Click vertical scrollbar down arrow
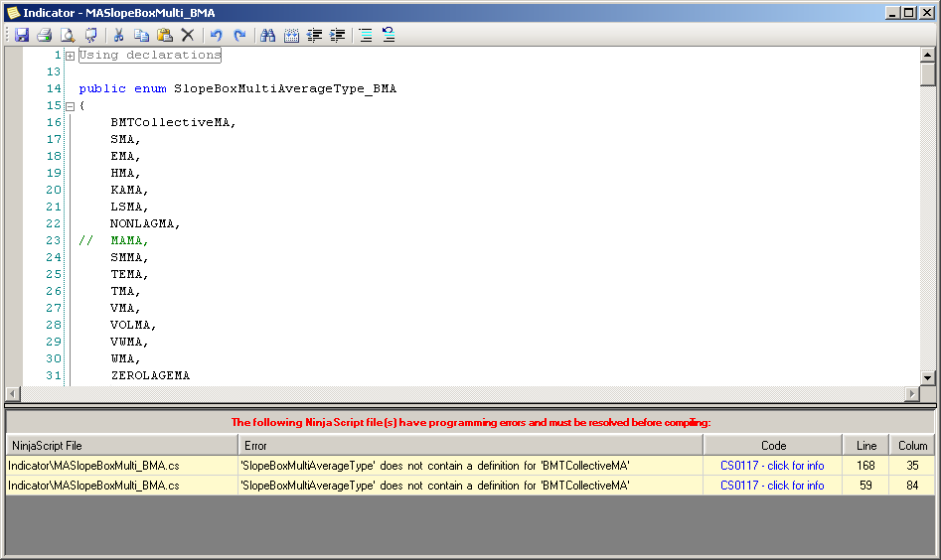Image resolution: width=941 pixels, height=560 pixels. [928, 377]
